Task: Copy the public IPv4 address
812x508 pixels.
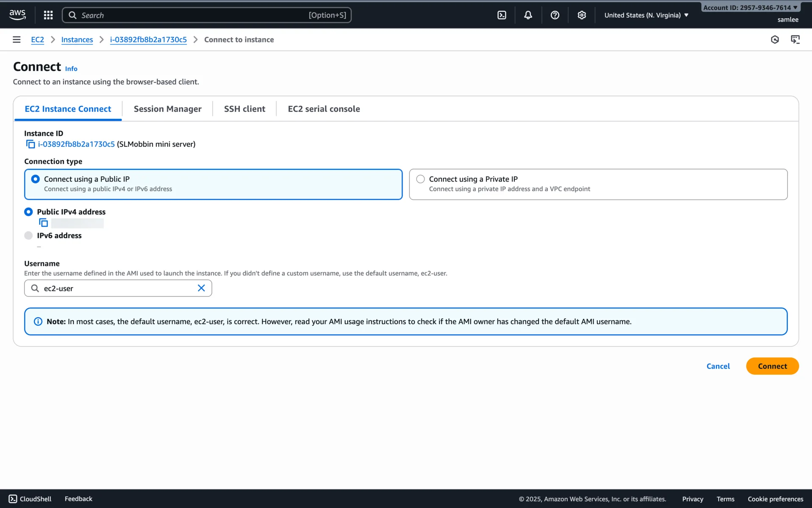Action: pos(44,223)
